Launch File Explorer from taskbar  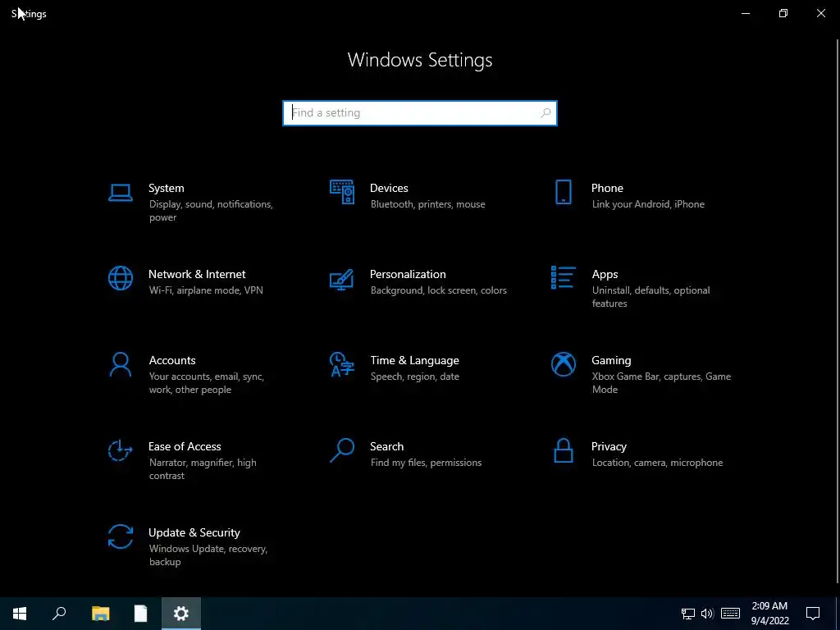click(x=100, y=614)
